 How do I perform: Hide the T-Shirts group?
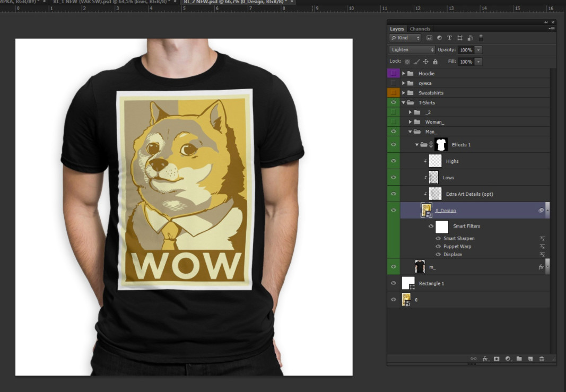pos(394,102)
